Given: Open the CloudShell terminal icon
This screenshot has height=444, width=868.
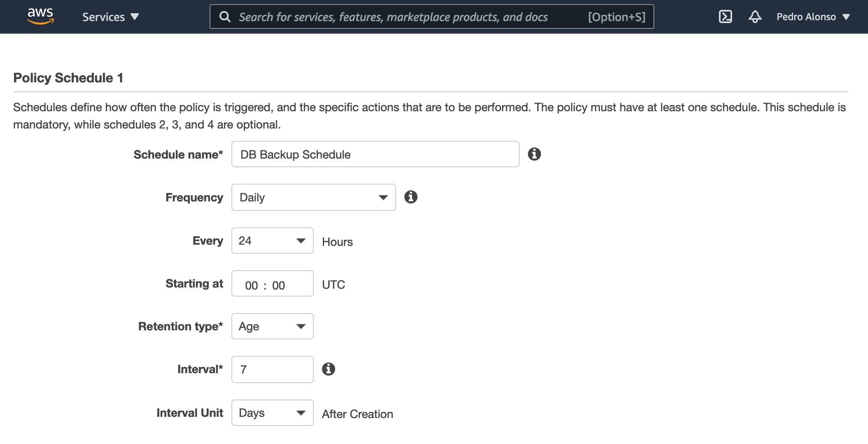Looking at the screenshot, I should coord(725,16).
